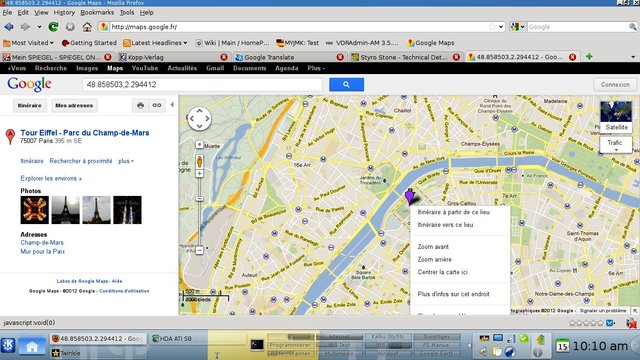Open the Google Maps bookmark in the toolbar
This screenshot has width=640, height=360.
click(x=431, y=42)
